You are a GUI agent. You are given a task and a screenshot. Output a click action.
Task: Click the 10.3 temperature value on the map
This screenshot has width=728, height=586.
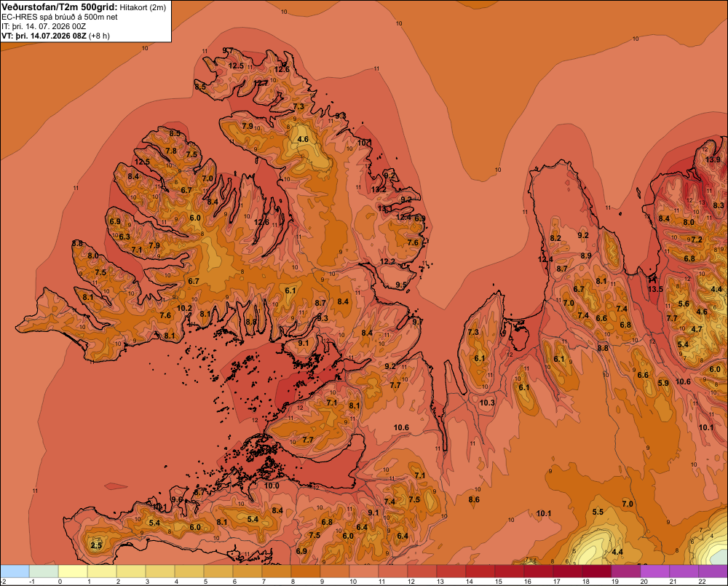click(487, 403)
